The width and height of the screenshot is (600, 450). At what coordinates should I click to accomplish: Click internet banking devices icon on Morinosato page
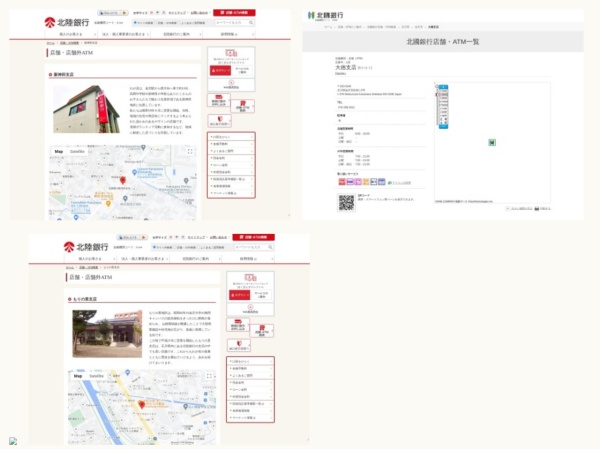(x=250, y=277)
